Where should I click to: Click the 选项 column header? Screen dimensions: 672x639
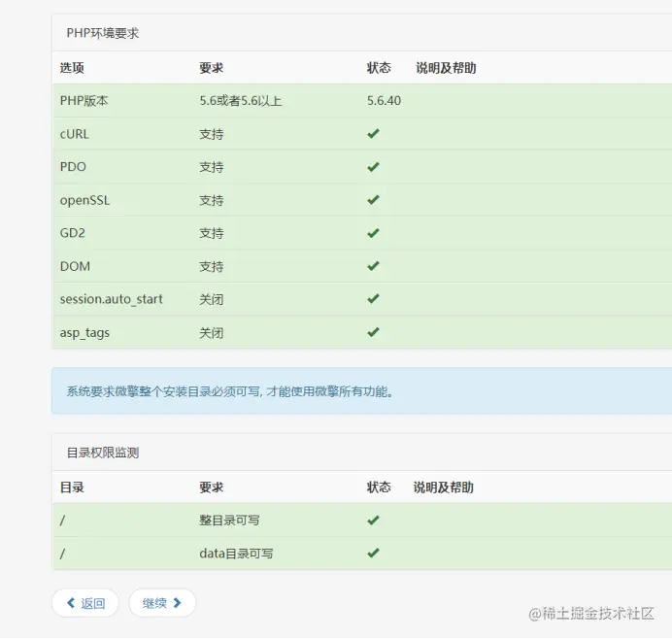[x=72, y=68]
